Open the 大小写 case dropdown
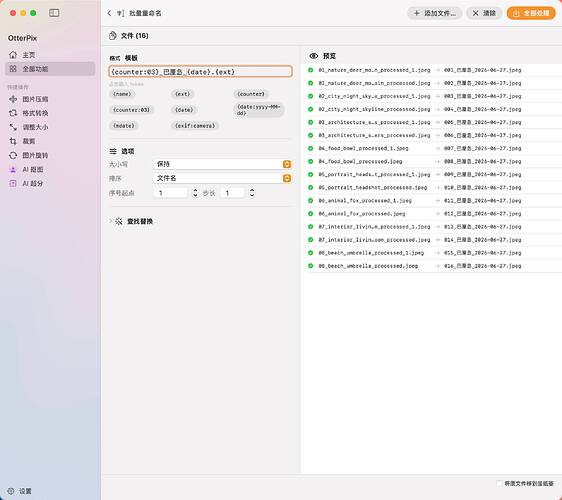The image size is (562, 500). click(222, 164)
